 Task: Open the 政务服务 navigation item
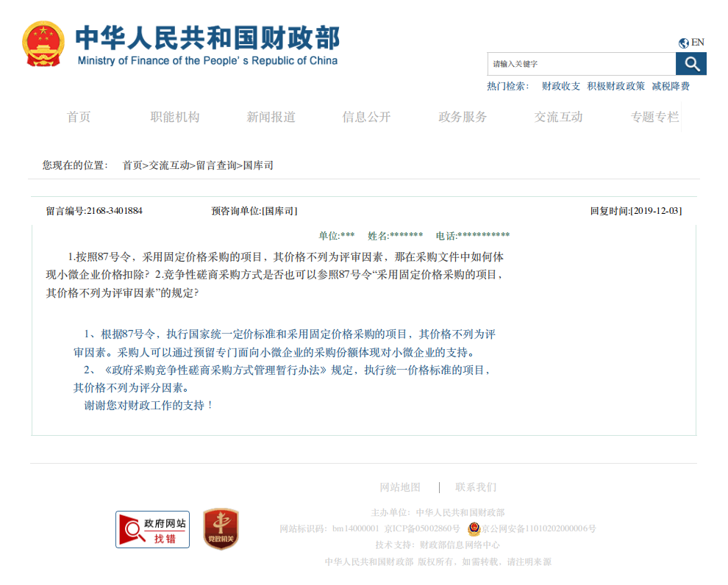(461, 116)
